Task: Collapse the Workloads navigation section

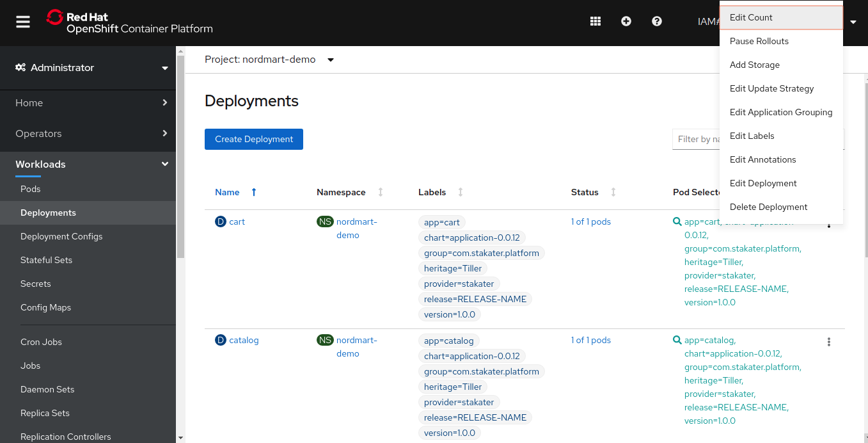Action: [88, 165]
